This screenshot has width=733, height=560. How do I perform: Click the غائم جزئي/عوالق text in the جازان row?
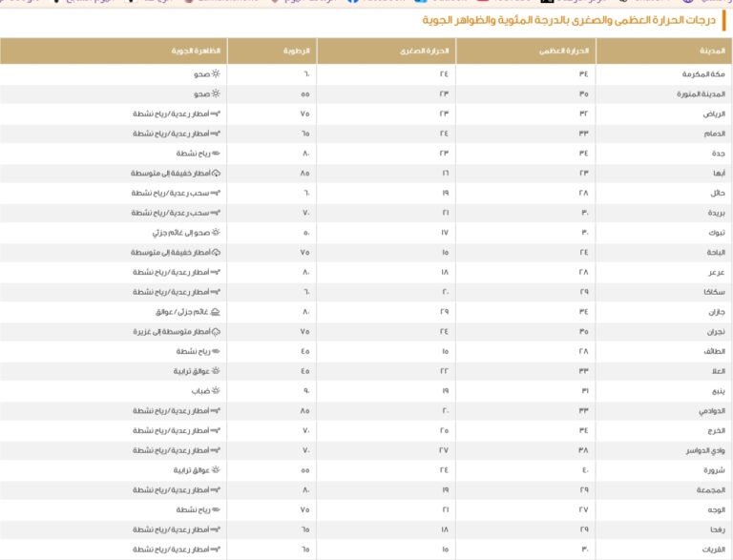(x=181, y=312)
